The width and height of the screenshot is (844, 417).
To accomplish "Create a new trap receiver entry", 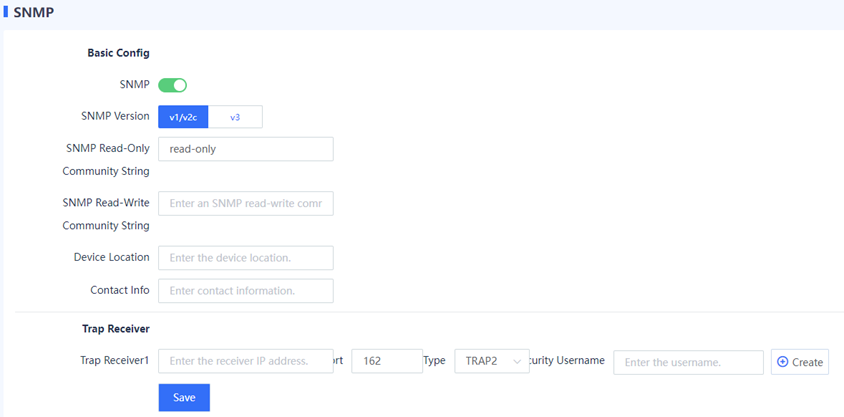I will (800, 362).
